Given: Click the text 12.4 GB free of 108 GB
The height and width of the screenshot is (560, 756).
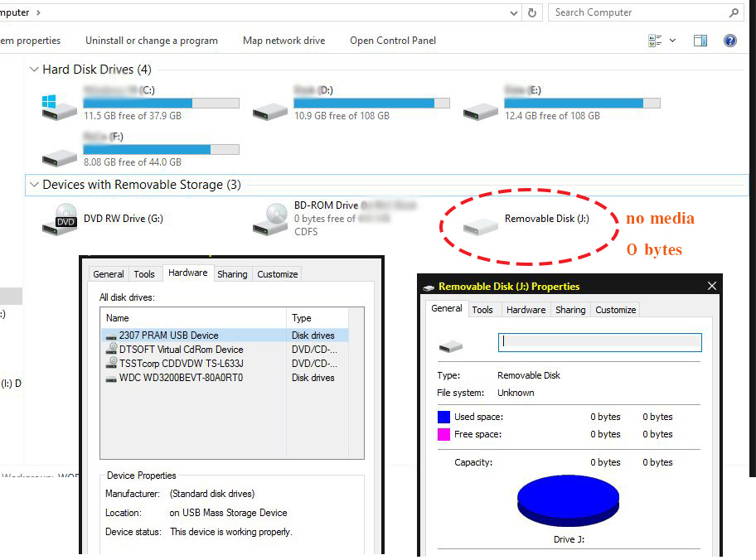Looking at the screenshot, I should pos(553,116).
